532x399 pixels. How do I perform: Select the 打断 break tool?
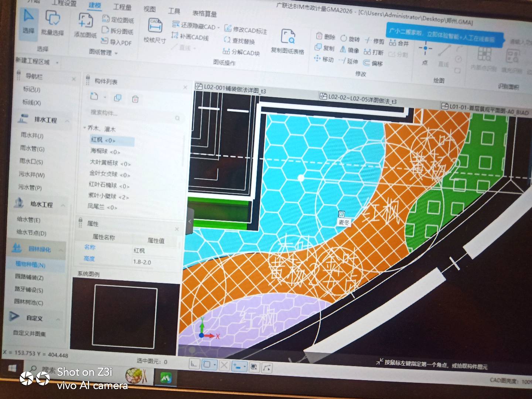[374, 52]
